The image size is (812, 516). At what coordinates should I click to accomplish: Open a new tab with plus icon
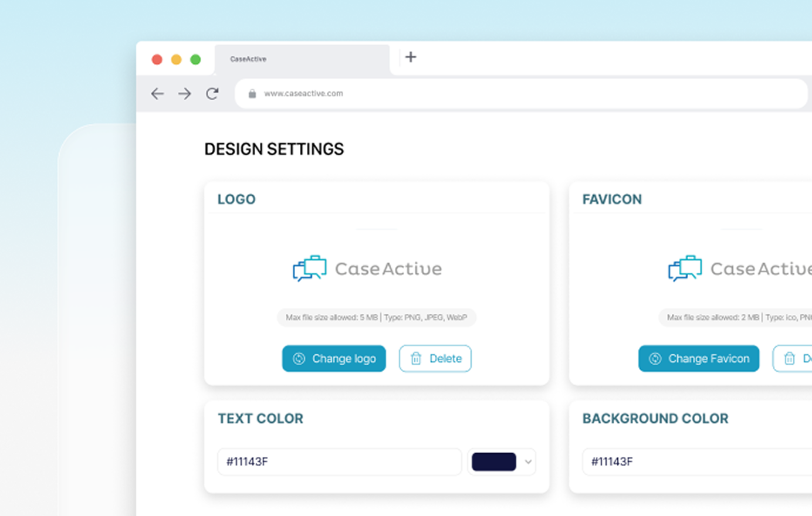411,57
